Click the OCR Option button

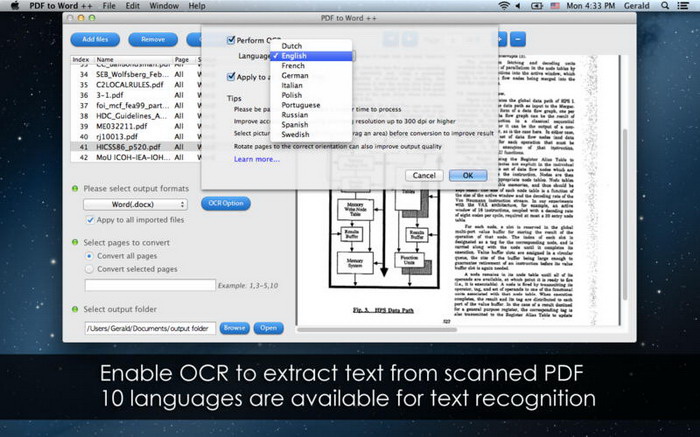click(226, 203)
